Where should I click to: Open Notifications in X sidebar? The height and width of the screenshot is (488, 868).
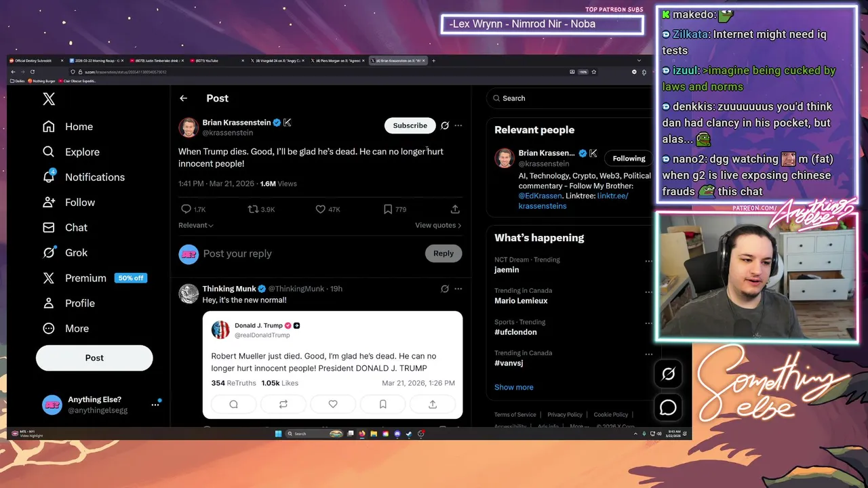pyautogui.click(x=83, y=177)
